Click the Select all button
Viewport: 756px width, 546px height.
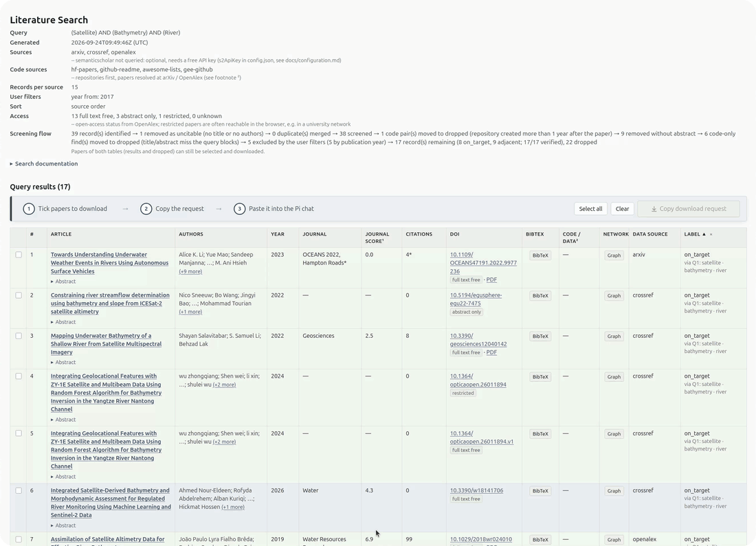pyautogui.click(x=590, y=209)
